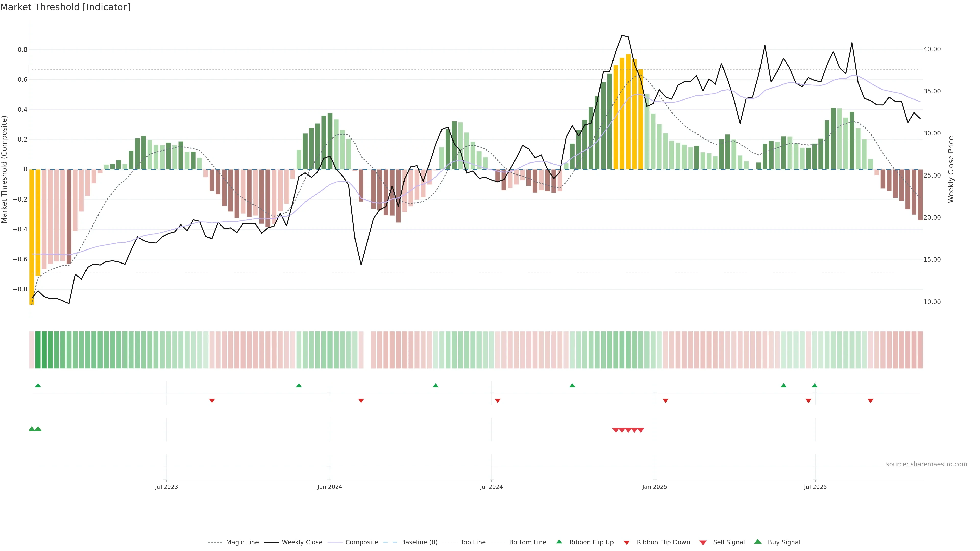
Task: Click the Market Threshold [Indicator] chart title
Action: click(x=65, y=7)
